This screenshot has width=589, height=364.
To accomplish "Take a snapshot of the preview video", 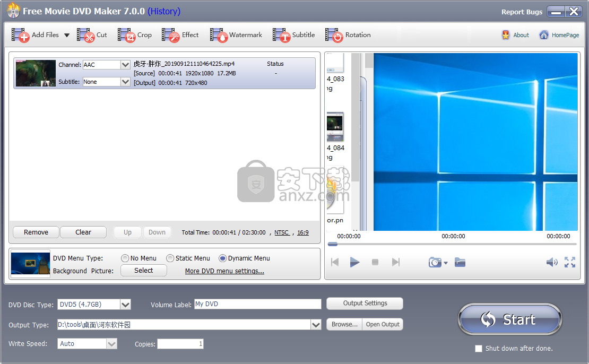I will coord(434,262).
